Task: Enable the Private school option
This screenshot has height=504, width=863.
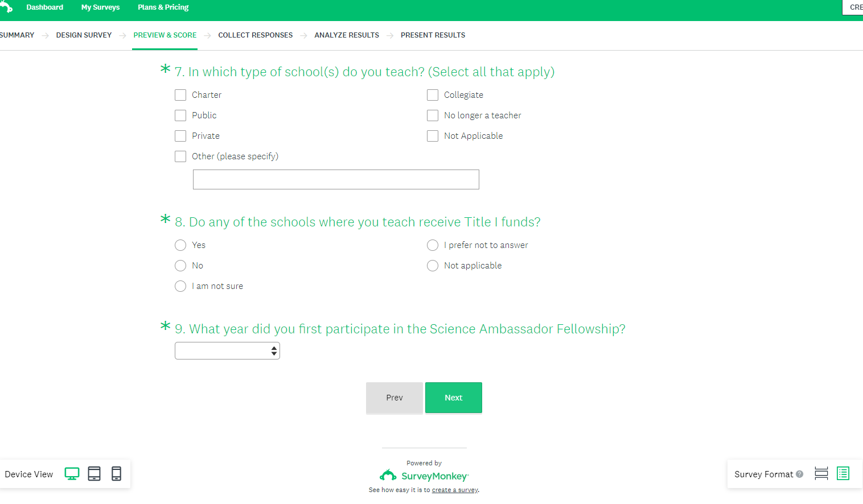Action: (x=180, y=136)
